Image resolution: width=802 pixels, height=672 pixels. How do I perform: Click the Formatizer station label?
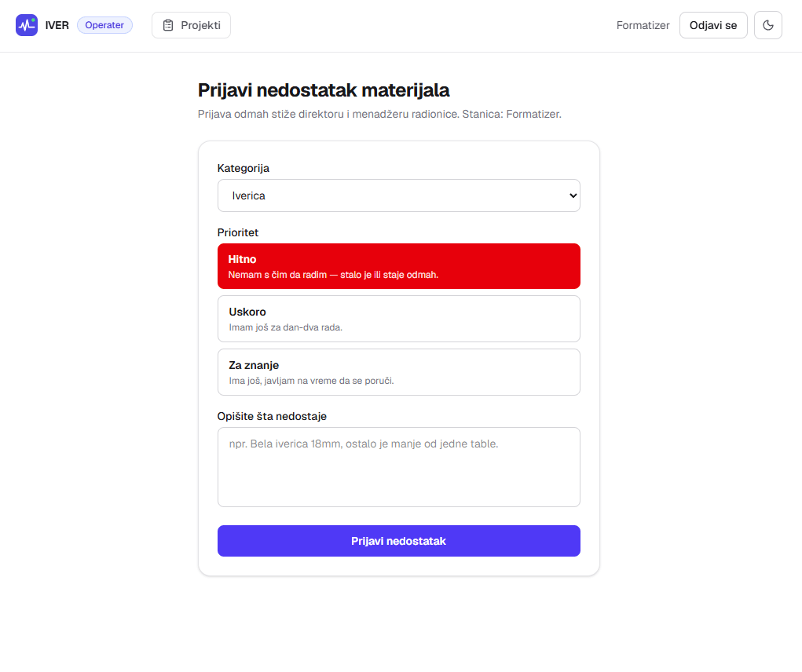click(x=643, y=25)
